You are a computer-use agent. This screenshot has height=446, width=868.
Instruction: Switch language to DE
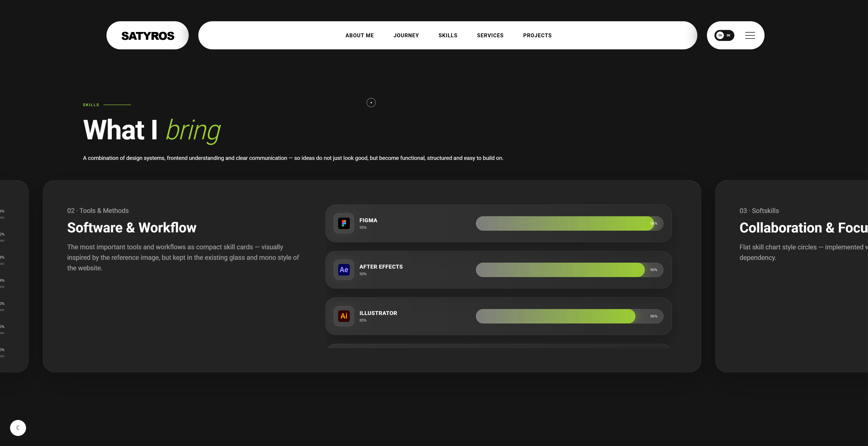click(728, 35)
